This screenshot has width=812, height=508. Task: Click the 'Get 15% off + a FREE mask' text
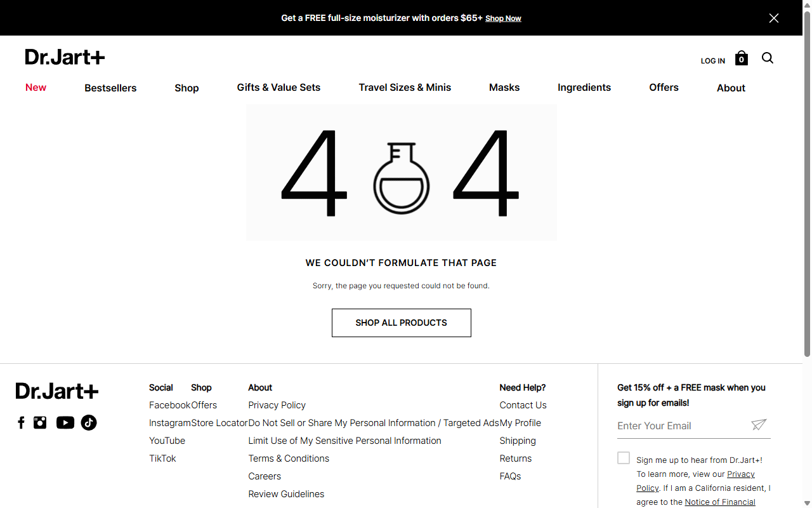[691, 395]
